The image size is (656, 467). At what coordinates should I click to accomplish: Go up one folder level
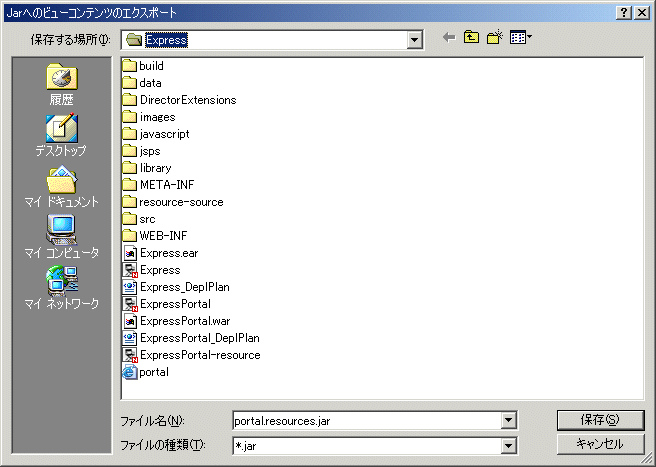coord(472,38)
